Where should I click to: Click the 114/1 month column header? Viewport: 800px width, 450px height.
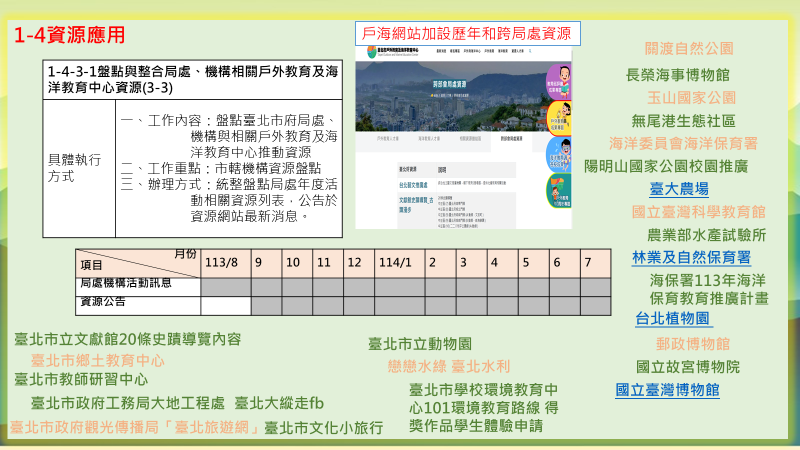[x=399, y=263]
